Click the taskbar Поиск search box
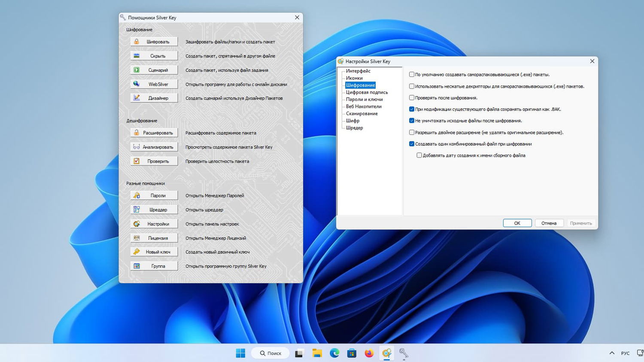Viewport: 644px width, 362px height. click(x=270, y=353)
